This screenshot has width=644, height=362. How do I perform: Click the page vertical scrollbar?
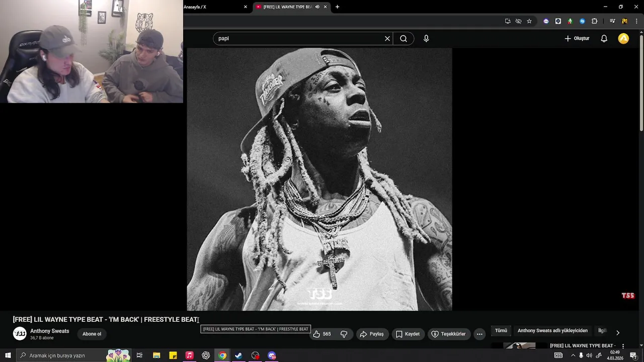(x=641, y=83)
